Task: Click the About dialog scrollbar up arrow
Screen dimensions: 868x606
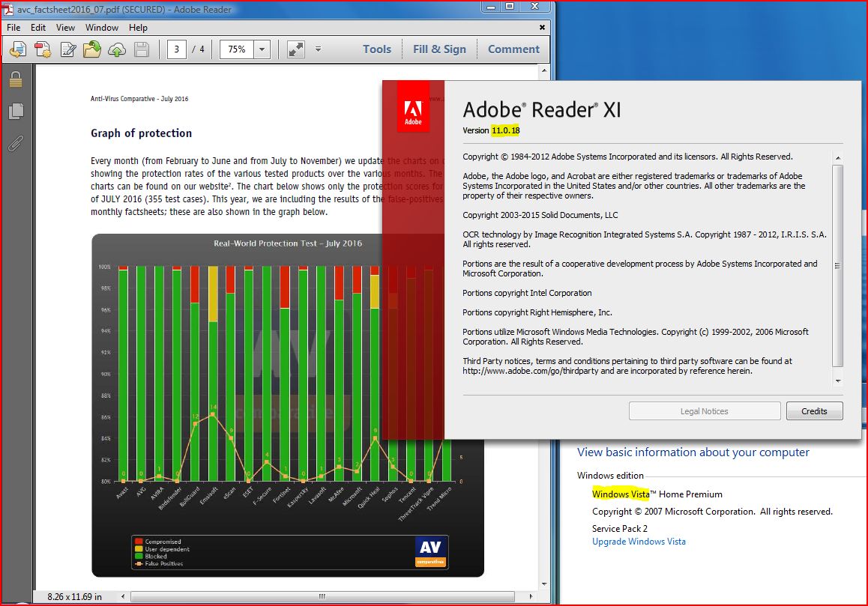Action: click(x=838, y=158)
